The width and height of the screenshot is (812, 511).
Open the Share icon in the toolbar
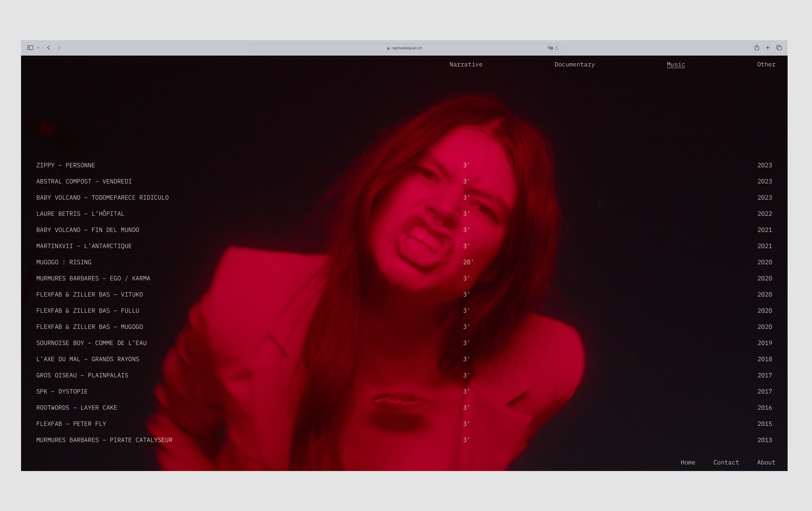click(x=757, y=47)
